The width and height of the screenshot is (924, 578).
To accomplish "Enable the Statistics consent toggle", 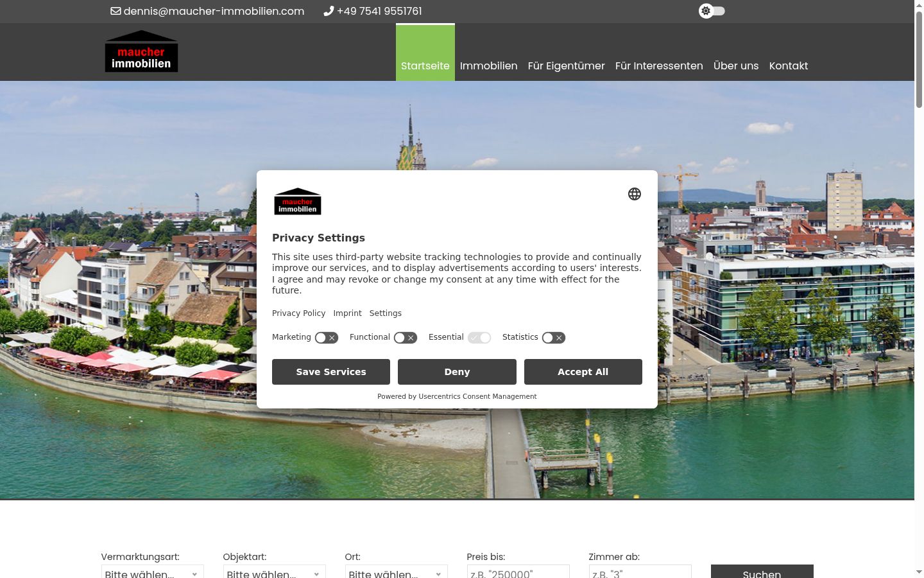I will 553,338.
